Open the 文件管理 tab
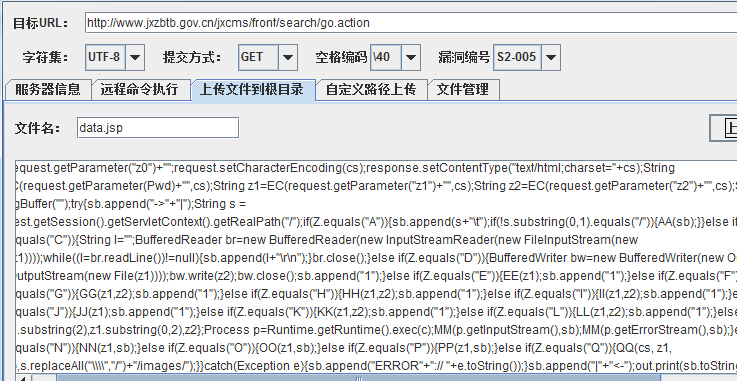 pyautogui.click(x=463, y=89)
